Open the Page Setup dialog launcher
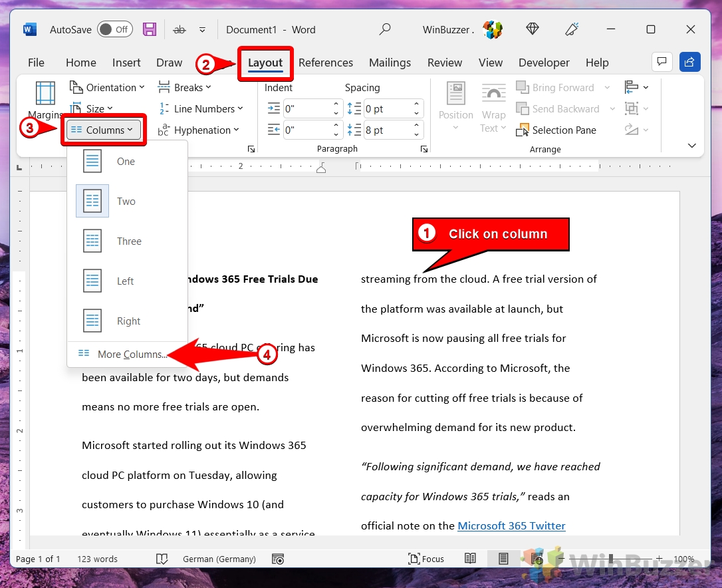 [251, 149]
